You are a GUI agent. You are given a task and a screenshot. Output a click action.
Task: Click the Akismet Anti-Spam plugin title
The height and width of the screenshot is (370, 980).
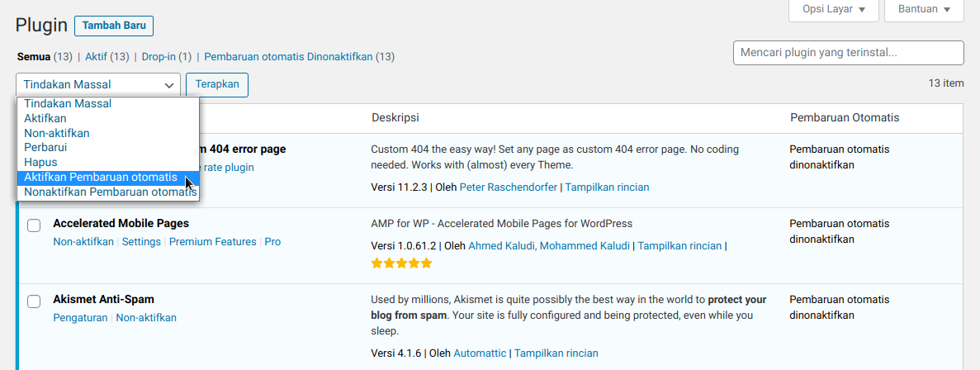click(x=104, y=300)
